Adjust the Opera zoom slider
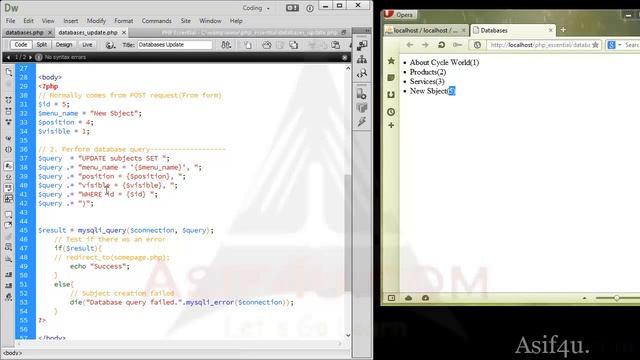The width and height of the screenshot is (640, 360). tap(617, 298)
